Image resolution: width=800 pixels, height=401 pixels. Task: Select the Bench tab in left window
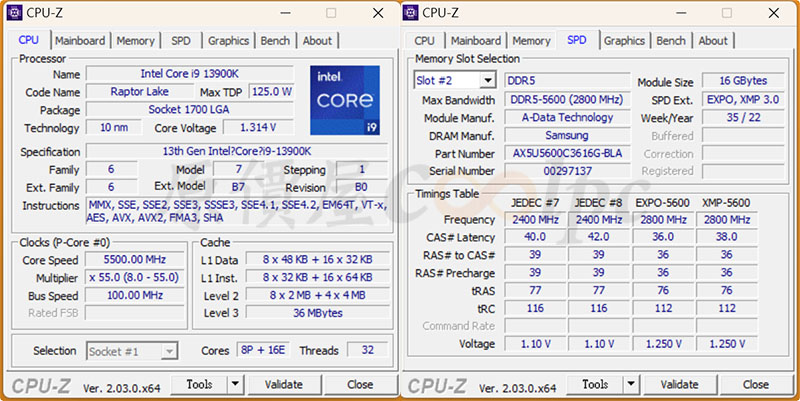pyautogui.click(x=275, y=41)
